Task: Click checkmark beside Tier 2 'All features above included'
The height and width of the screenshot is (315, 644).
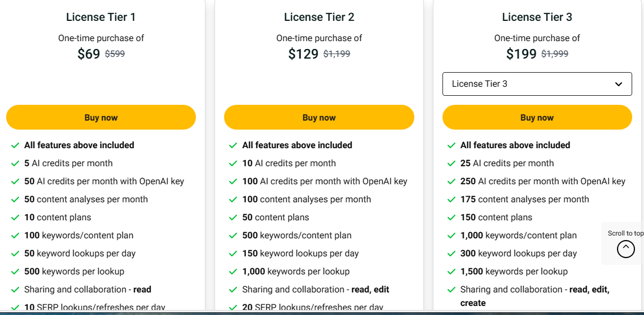Action: pos(233,145)
